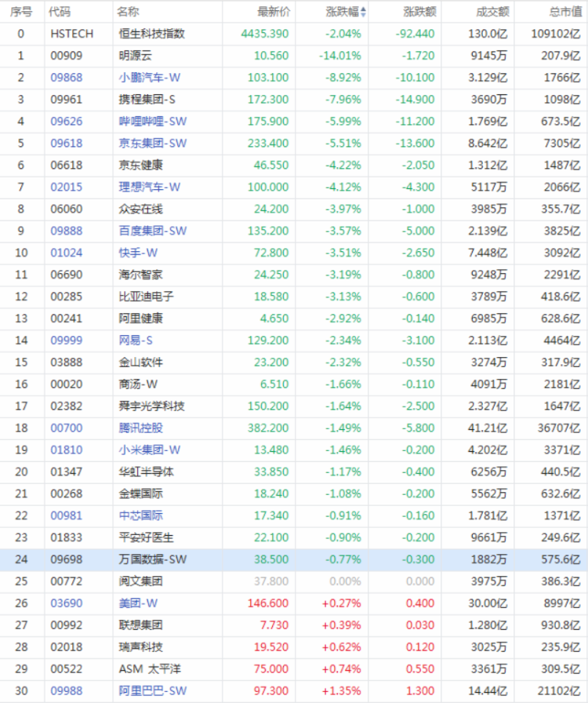The image size is (588, 703).
Task: Open 美团-W stock link
Action: [138, 603]
